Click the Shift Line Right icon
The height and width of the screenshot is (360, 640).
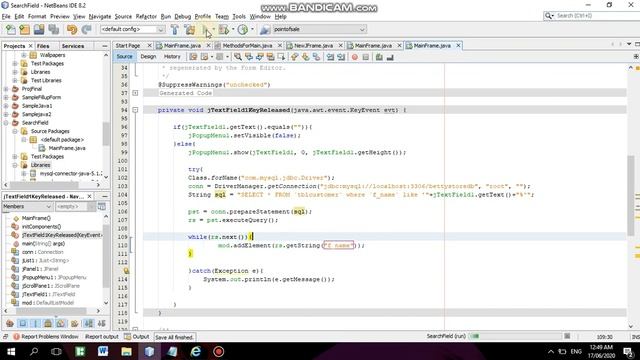[341, 57]
